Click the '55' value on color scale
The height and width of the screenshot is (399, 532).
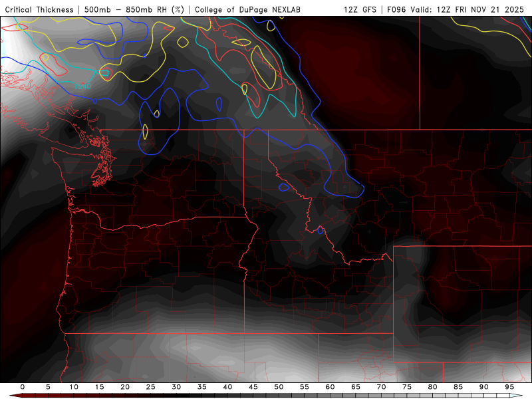305,387
